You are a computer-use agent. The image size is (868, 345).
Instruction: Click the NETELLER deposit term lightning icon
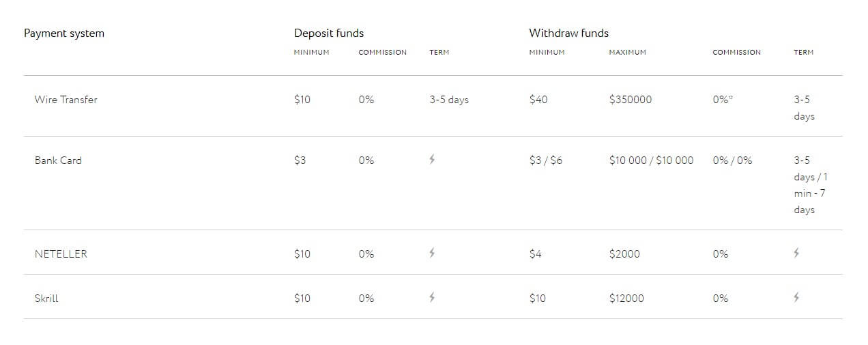432,253
